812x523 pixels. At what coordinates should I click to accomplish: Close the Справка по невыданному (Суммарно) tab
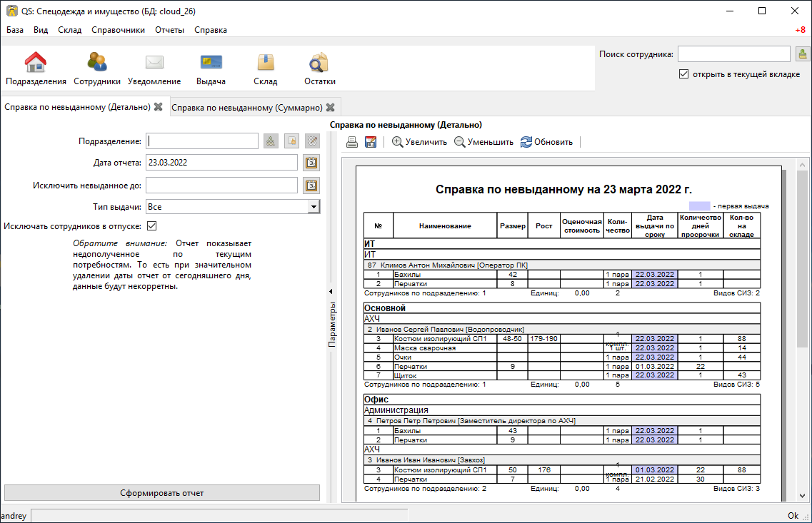[x=331, y=108]
